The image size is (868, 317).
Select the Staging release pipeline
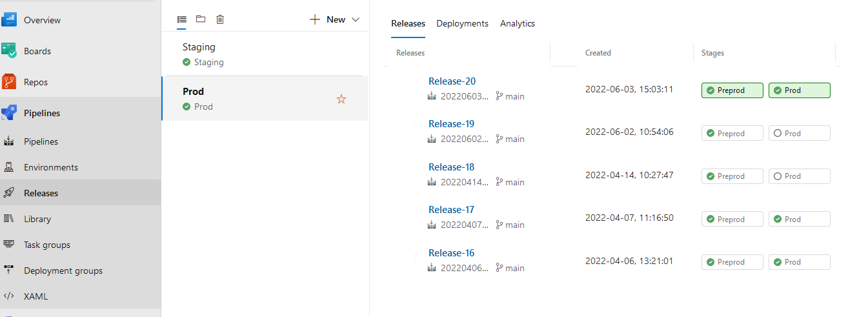click(x=199, y=47)
